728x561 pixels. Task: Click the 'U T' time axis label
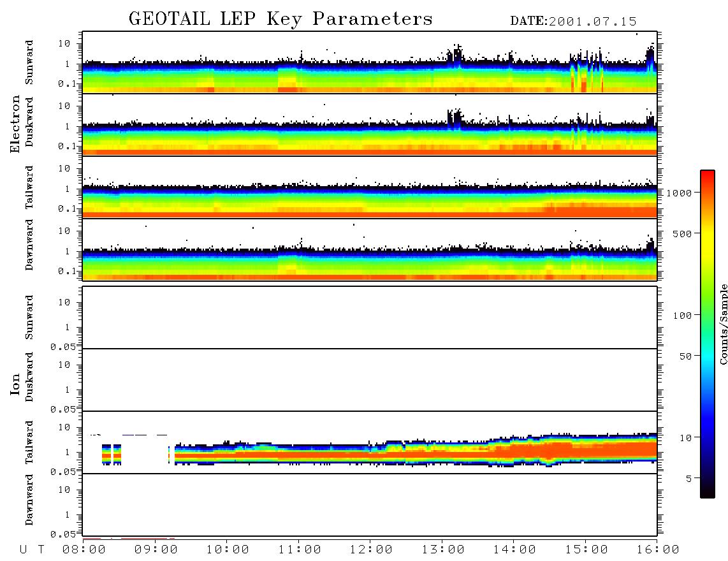pyautogui.click(x=32, y=550)
